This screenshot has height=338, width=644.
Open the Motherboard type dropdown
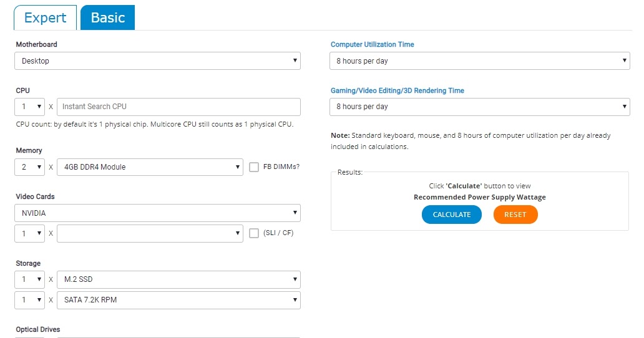pyautogui.click(x=157, y=61)
